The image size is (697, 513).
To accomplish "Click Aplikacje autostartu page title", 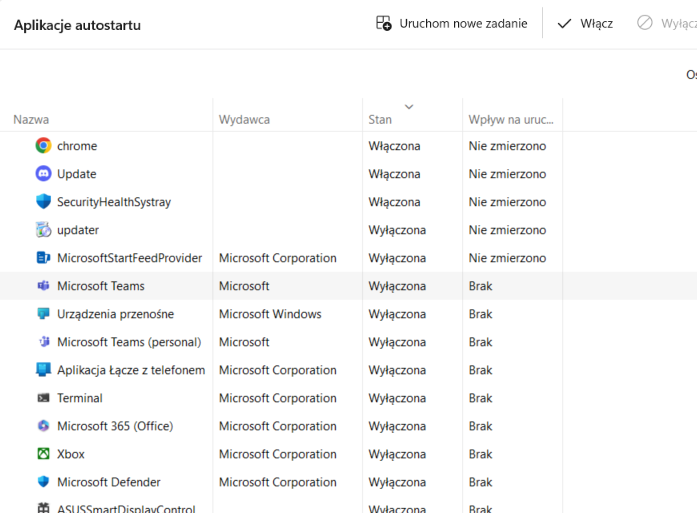I will point(77,25).
